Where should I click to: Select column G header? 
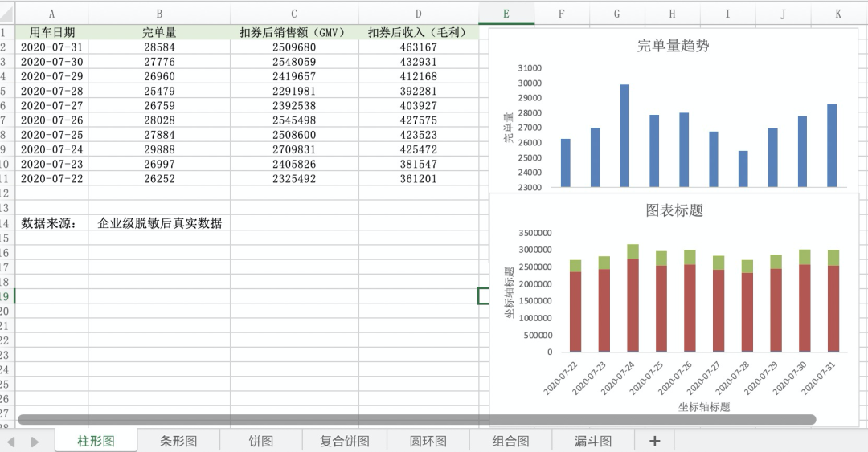(616, 14)
